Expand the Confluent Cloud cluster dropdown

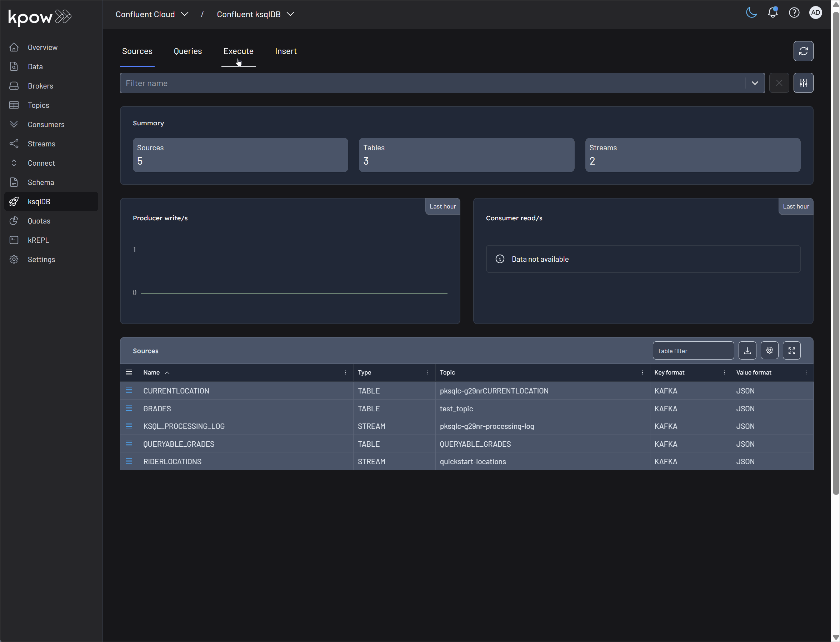(152, 14)
